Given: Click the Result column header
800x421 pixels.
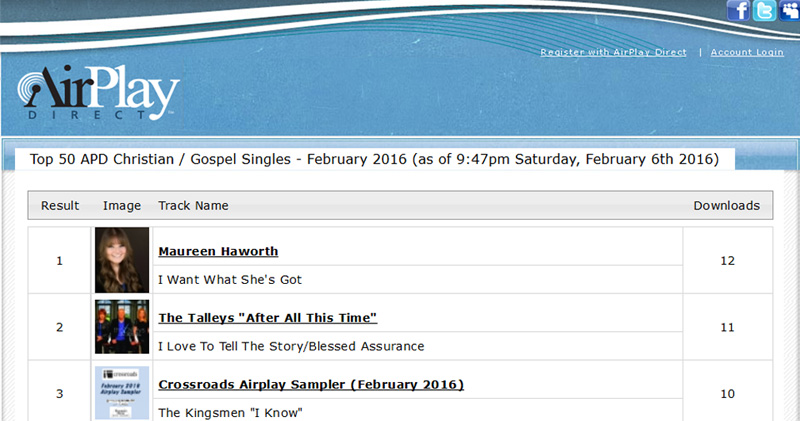Looking at the screenshot, I should click(60, 206).
